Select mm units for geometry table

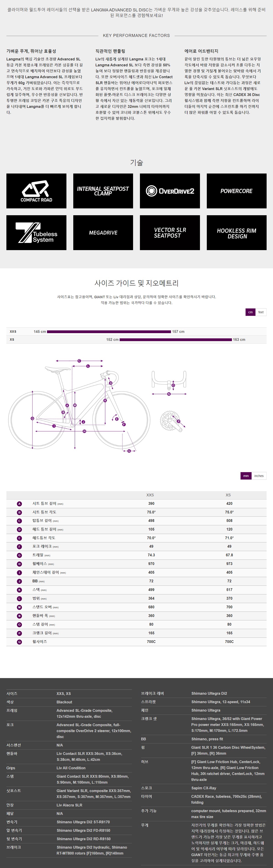click(x=246, y=476)
